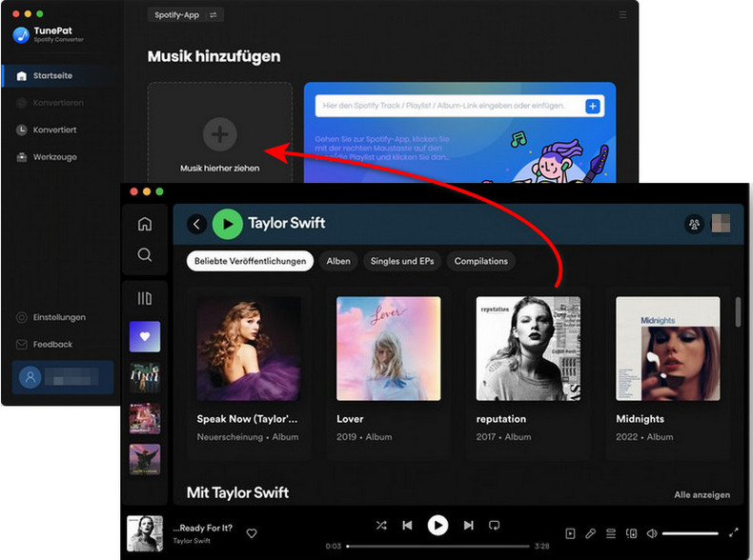The width and height of the screenshot is (753, 560).
Task: Click the Startseite home icon in TunePat
Action: pos(22,76)
